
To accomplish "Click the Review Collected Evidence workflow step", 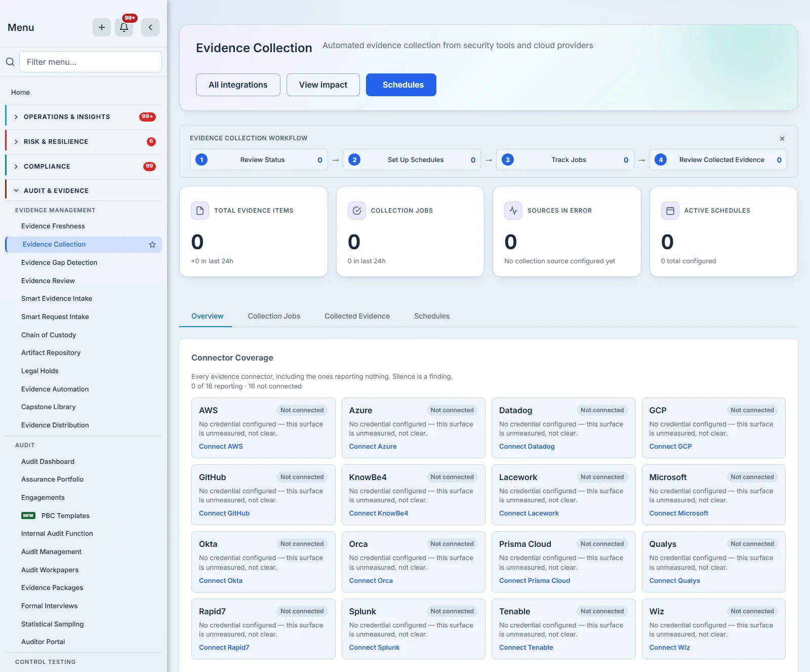I will click(718, 160).
